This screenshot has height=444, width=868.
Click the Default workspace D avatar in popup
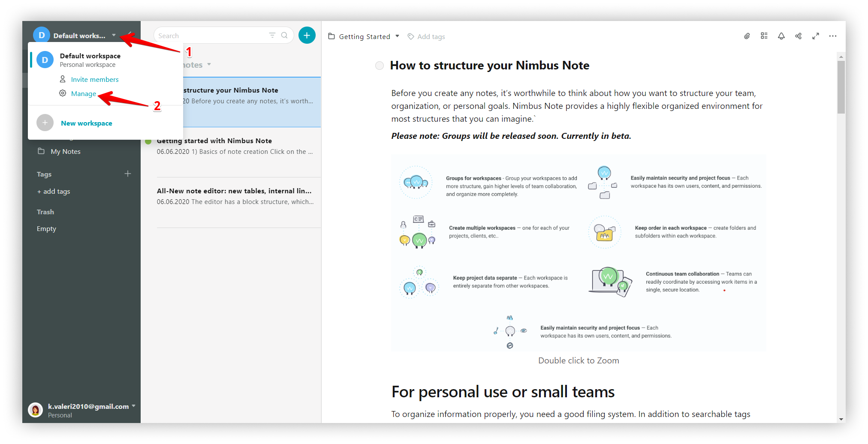coord(45,60)
